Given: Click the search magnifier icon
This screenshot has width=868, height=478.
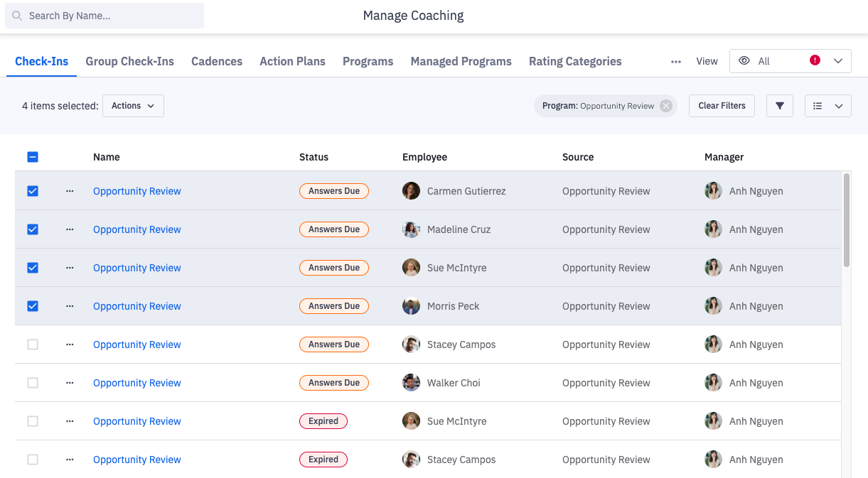Looking at the screenshot, I should pos(17,16).
